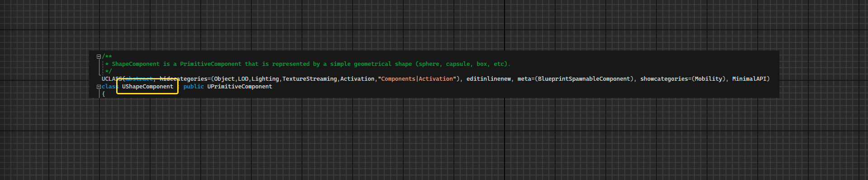Click LOD in hidecategories list

tap(243, 79)
